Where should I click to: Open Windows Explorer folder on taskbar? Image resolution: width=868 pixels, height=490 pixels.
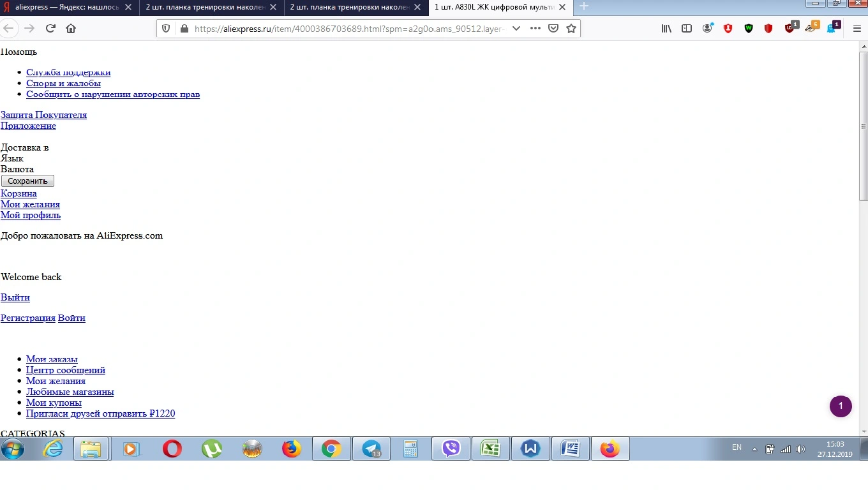[x=91, y=449]
